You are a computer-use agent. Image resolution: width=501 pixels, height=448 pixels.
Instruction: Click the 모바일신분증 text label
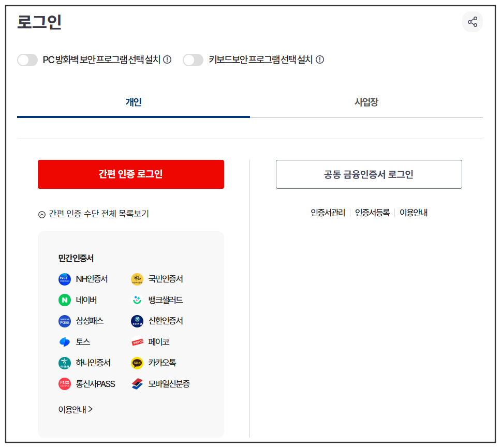click(169, 384)
